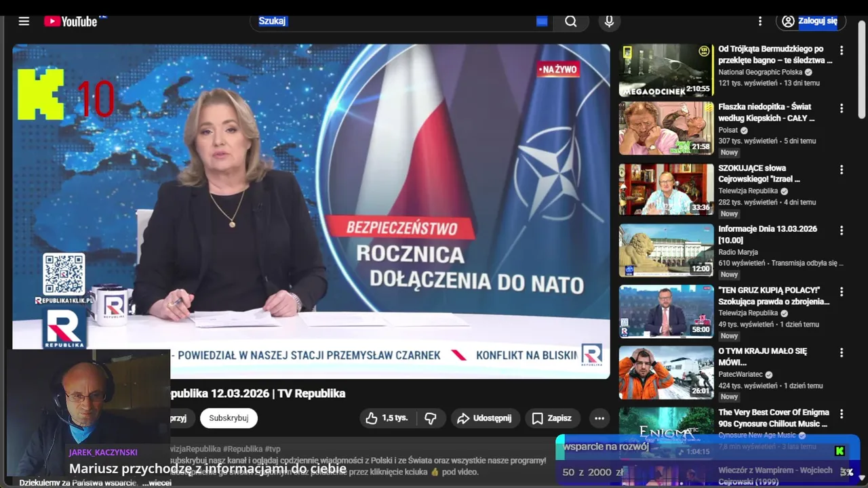Dislike the video with thumbs-down icon
868x488 pixels.
pos(431,418)
